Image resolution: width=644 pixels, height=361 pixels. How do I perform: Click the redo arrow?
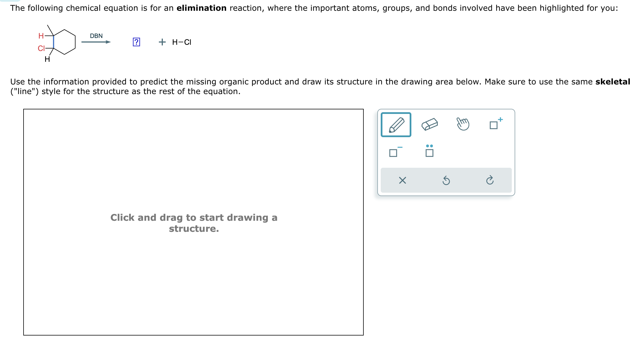coord(490,181)
